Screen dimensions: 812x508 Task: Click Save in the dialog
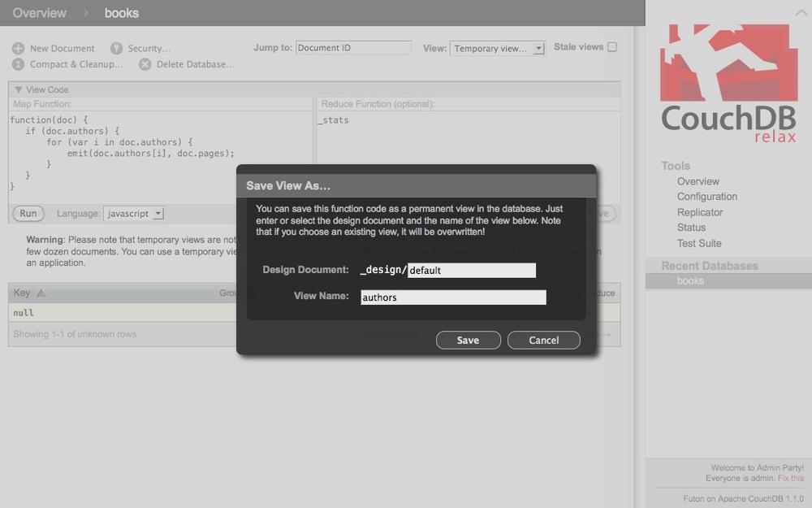(x=469, y=340)
